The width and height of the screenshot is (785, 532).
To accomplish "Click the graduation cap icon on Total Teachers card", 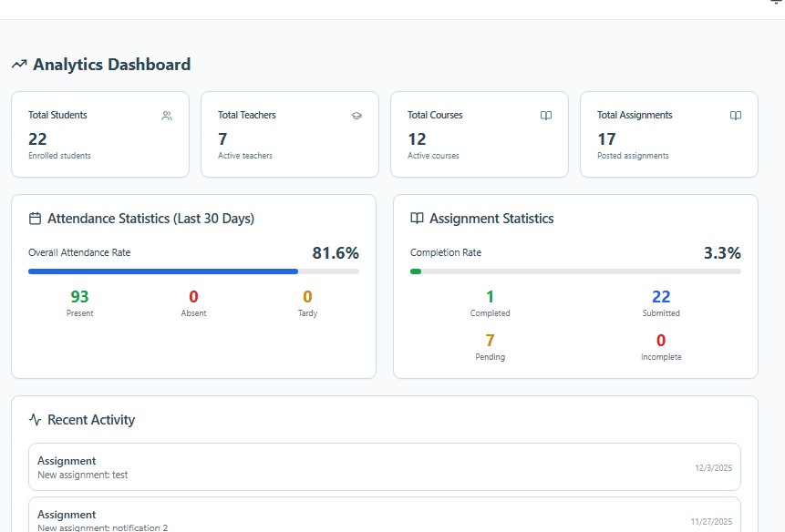I will (356, 116).
